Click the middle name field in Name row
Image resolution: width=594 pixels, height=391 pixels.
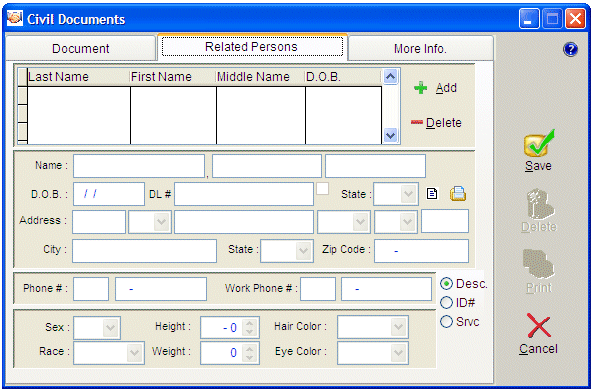pyautogui.click(x=375, y=166)
